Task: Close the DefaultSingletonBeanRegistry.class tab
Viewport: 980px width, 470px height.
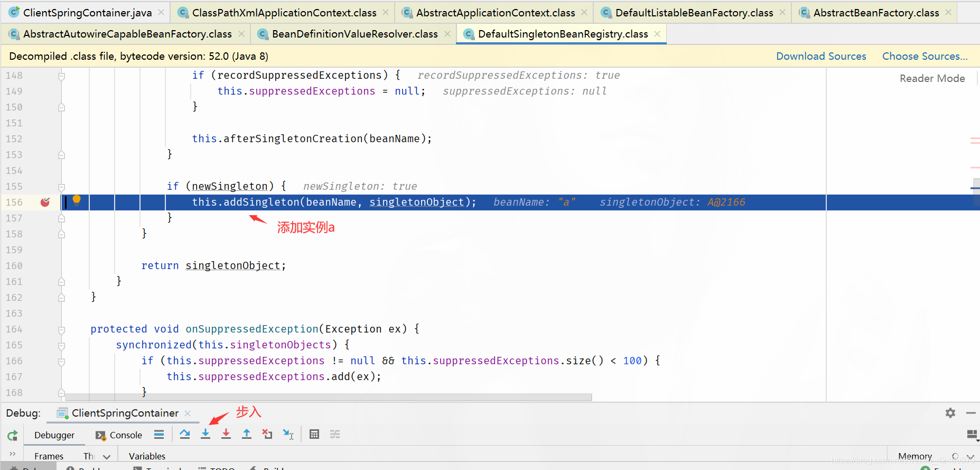Action: 657,34
